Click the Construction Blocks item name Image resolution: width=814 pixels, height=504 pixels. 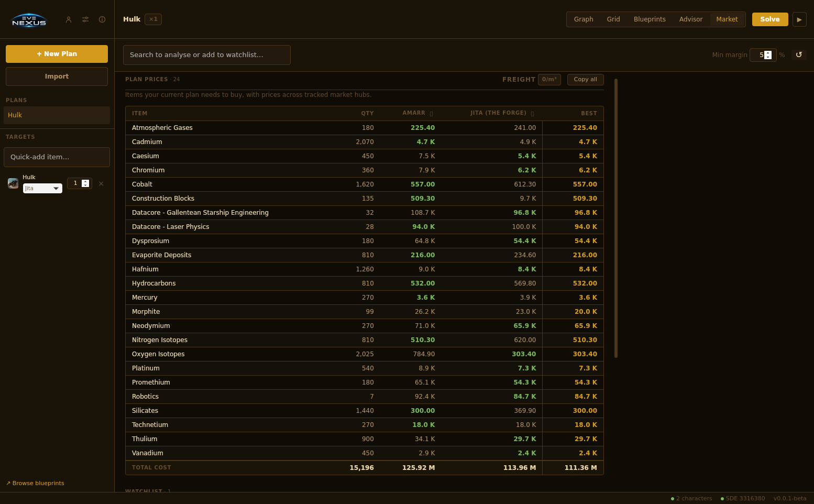163,199
